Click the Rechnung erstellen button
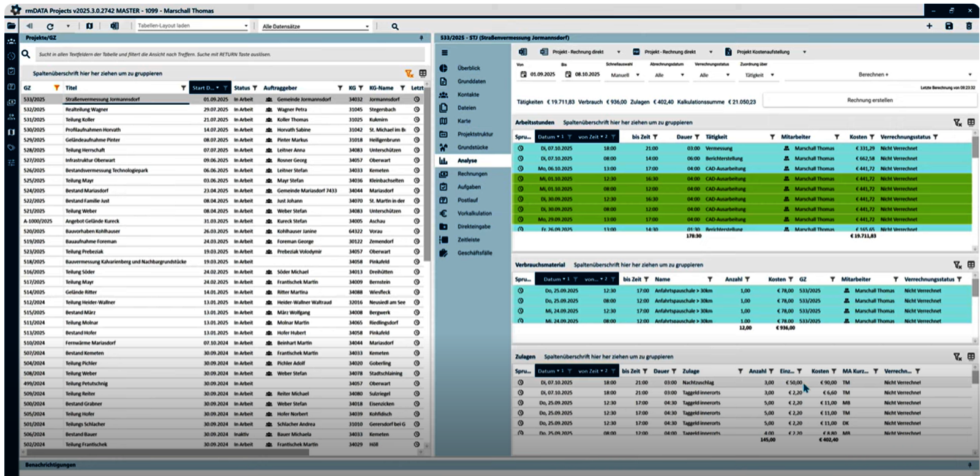 [x=869, y=100]
